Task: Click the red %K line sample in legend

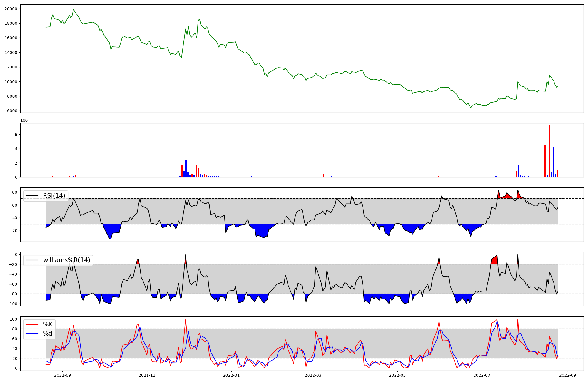Action: (32, 324)
